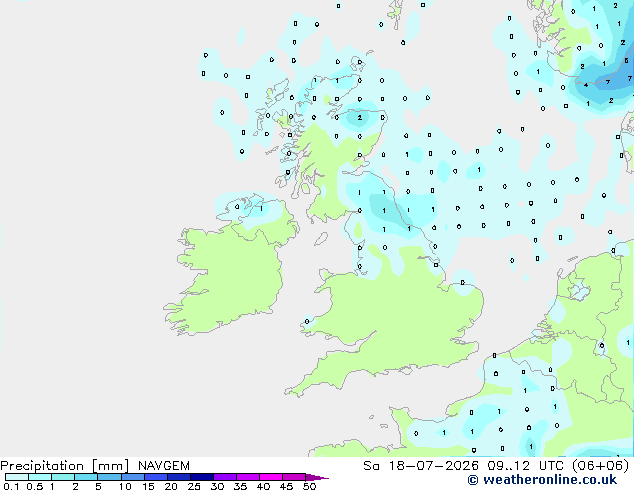The image size is (634, 490).
Task: Click the 0.1–0.5 mm lightest legend swatch
Action: pyautogui.click(x=17, y=477)
